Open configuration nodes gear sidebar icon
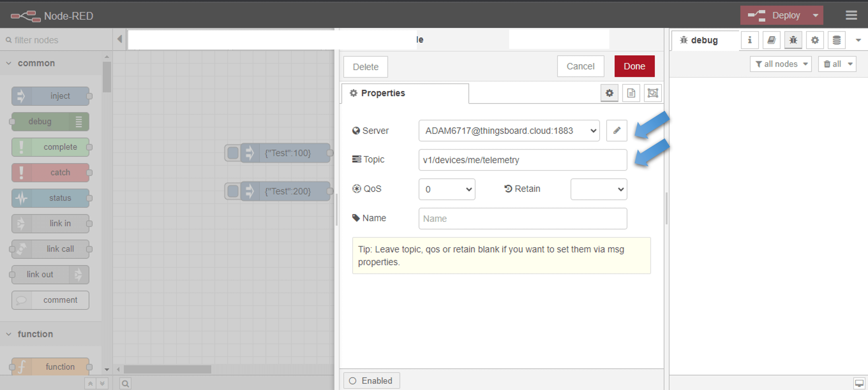868x390 pixels. pos(814,40)
